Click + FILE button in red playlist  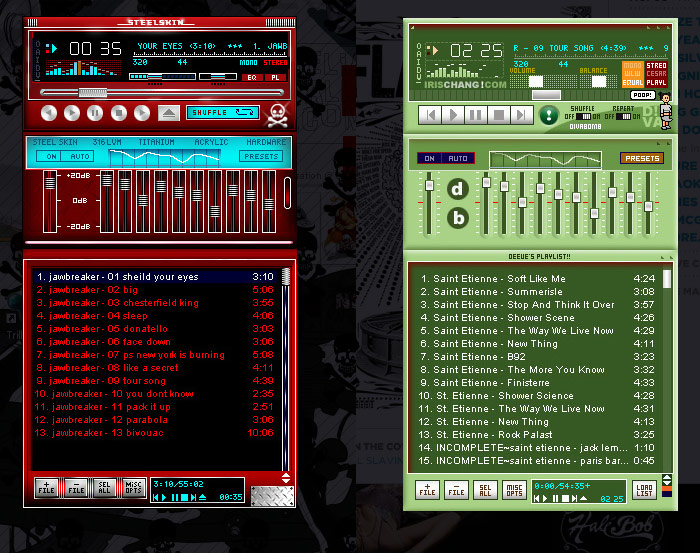[46, 487]
